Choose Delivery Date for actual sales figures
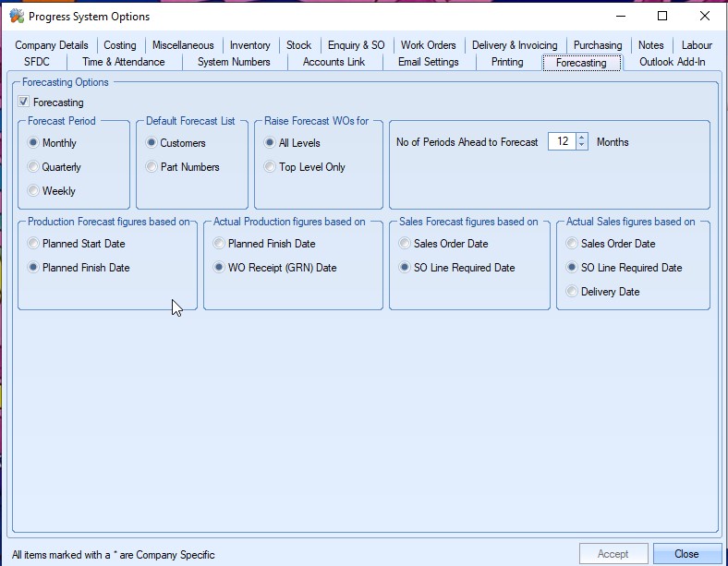Image resolution: width=728 pixels, height=566 pixels. pos(573,292)
